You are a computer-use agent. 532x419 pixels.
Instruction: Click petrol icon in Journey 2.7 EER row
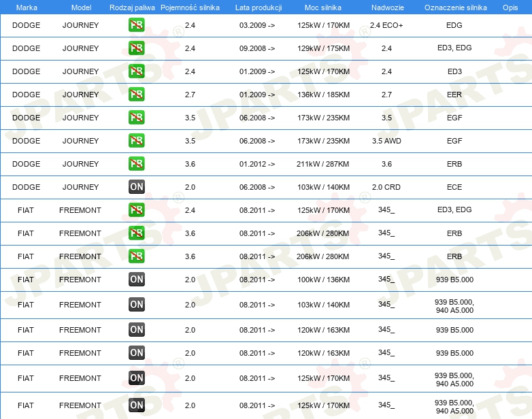click(x=136, y=94)
